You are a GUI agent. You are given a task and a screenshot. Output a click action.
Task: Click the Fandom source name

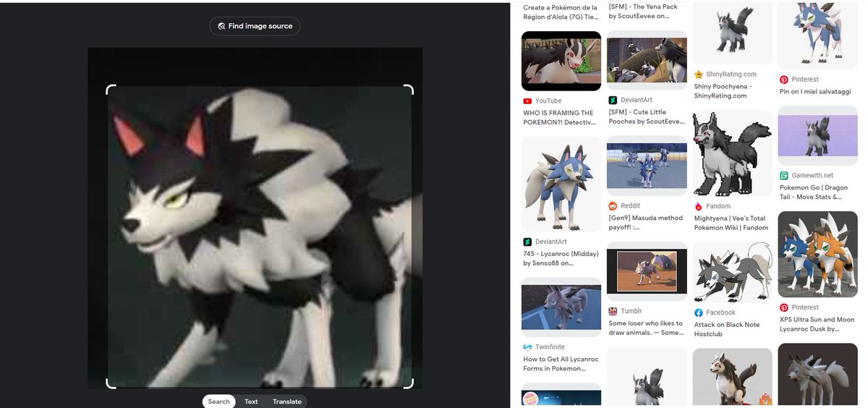tap(718, 207)
